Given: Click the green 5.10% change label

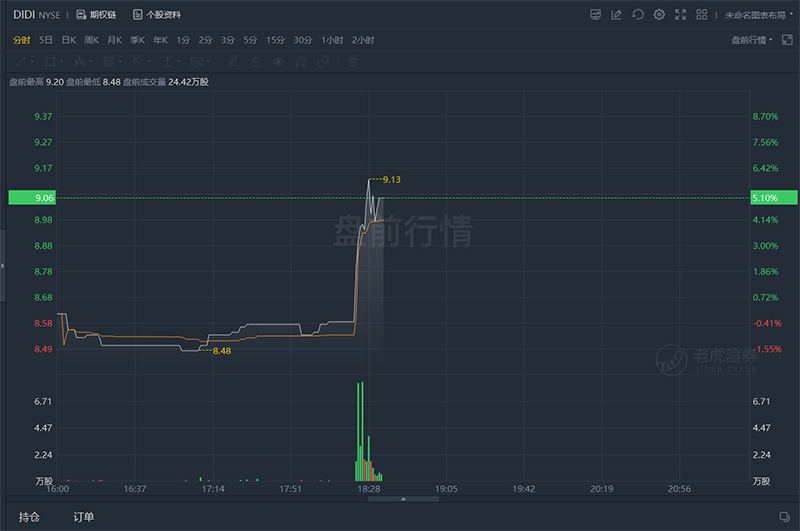Looking at the screenshot, I should tap(773, 197).
